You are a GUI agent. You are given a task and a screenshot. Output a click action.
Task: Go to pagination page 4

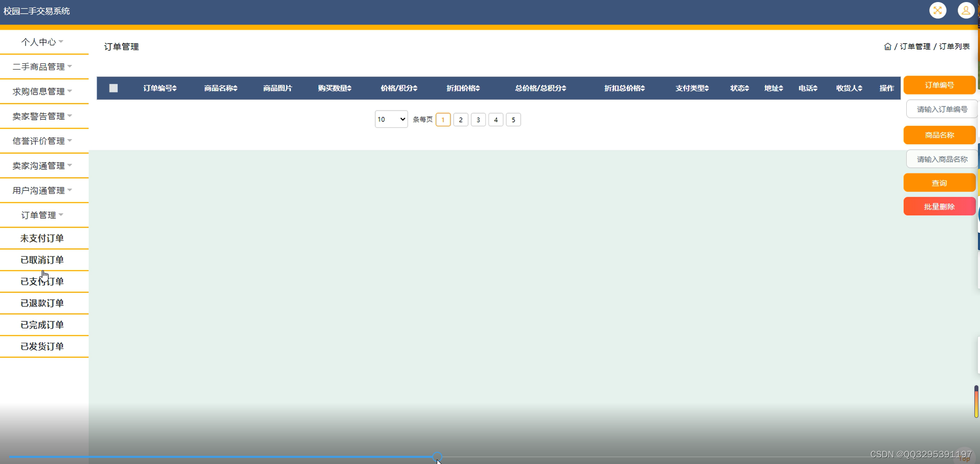(496, 120)
